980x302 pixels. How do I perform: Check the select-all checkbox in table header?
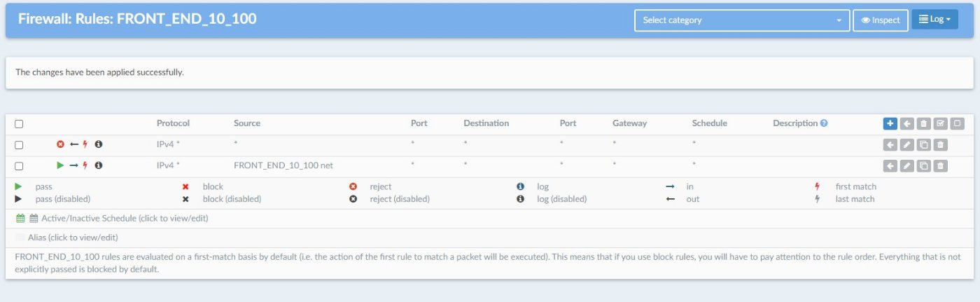coord(19,124)
